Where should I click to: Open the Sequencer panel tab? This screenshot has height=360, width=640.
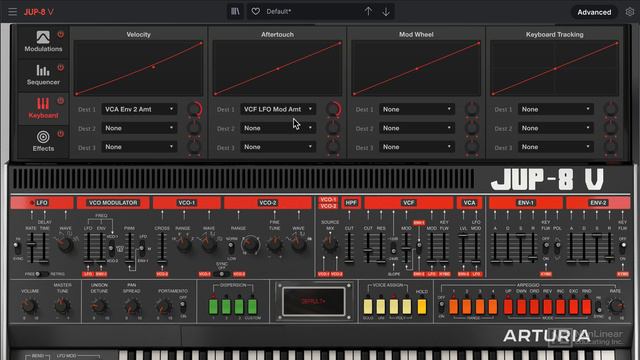pos(43,75)
